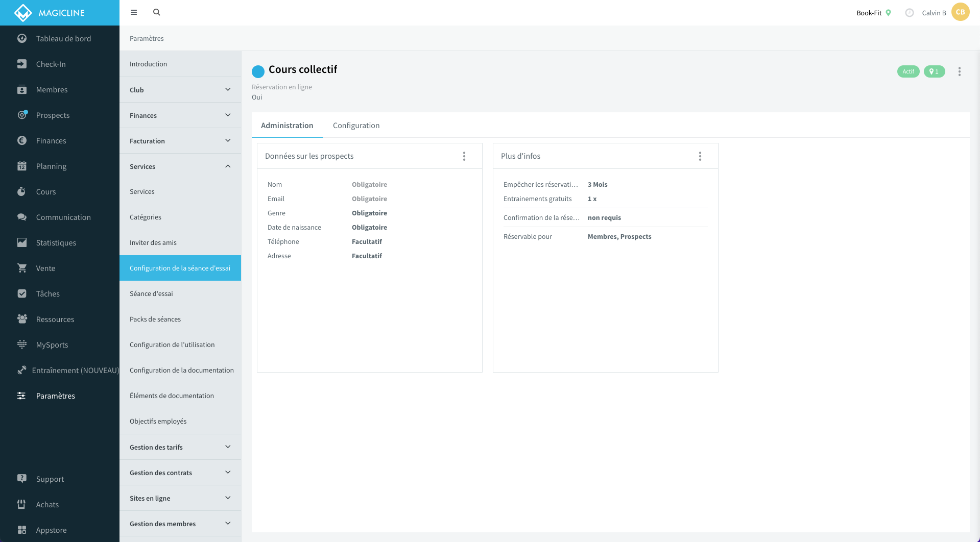Image resolution: width=980 pixels, height=542 pixels.
Task: Switch to the Configuration tab
Action: pos(356,126)
